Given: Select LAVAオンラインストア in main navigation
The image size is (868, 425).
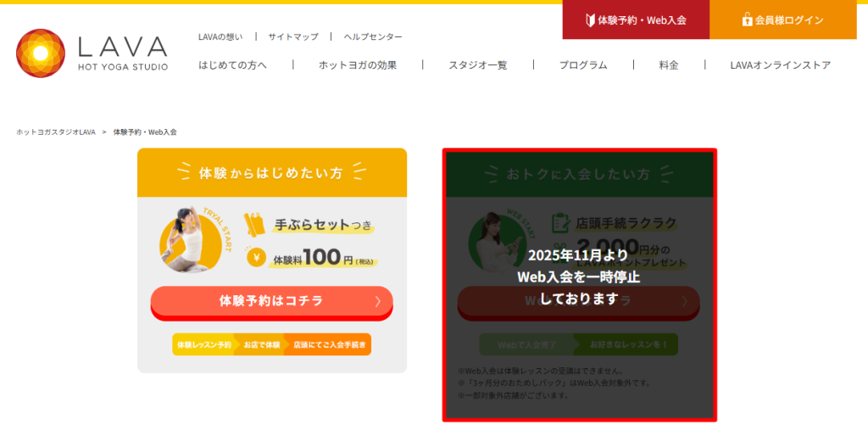Looking at the screenshot, I should click(x=781, y=64).
